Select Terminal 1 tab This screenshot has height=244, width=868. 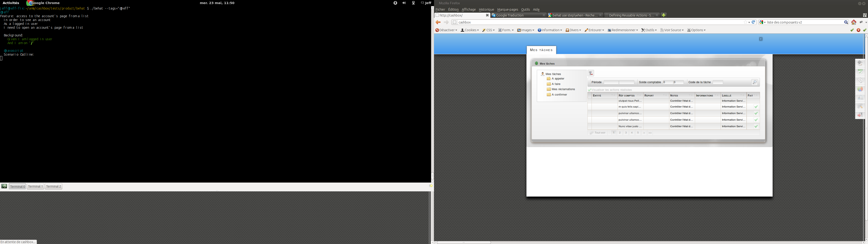[x=35, y=187]
